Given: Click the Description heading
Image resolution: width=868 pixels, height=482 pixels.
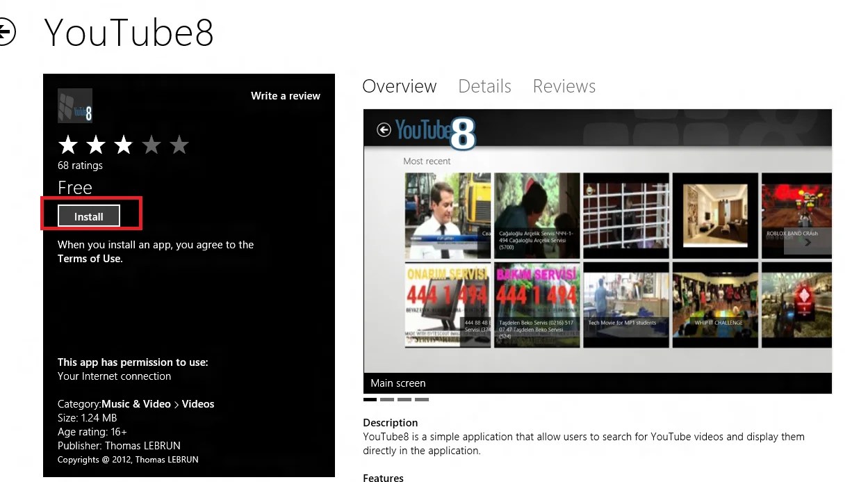Looking at the screenshot, I should pos(391,423).
